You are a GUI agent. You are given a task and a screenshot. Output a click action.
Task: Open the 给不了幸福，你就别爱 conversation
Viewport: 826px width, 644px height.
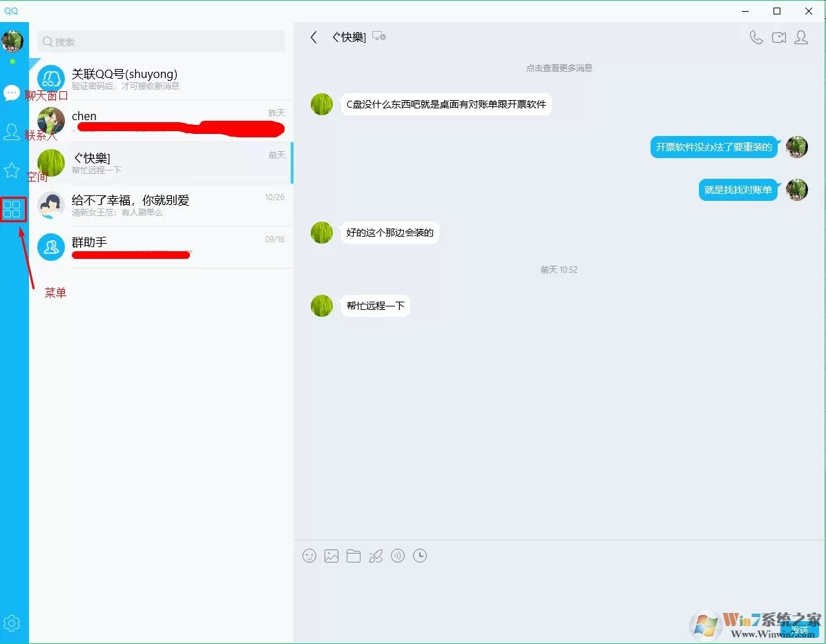[x=161, y=205]
